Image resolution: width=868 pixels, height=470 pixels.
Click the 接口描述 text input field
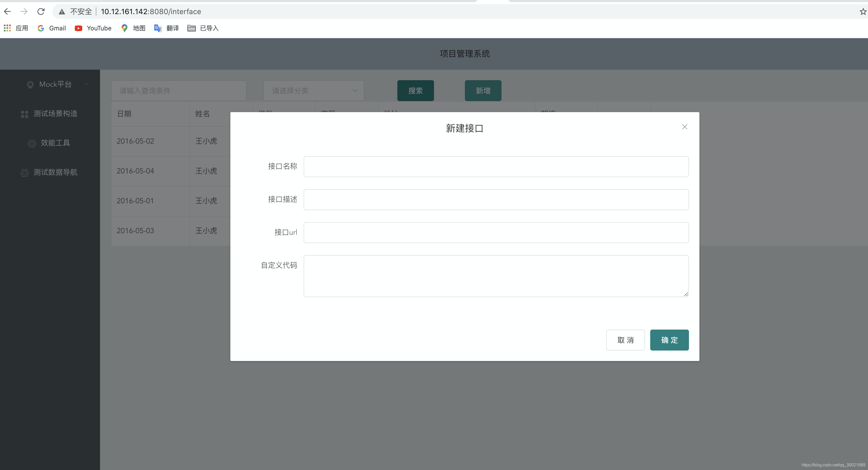(496, 199)
